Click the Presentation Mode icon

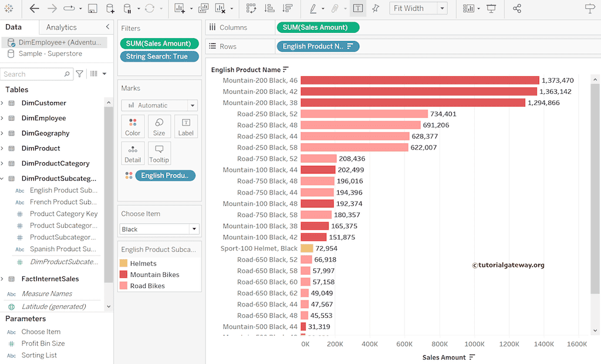[x=491, y=8]
